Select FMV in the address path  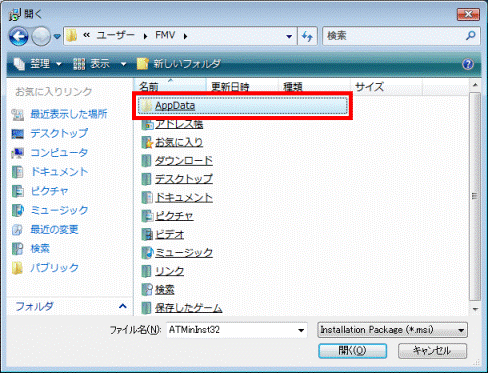coord(165,35)
